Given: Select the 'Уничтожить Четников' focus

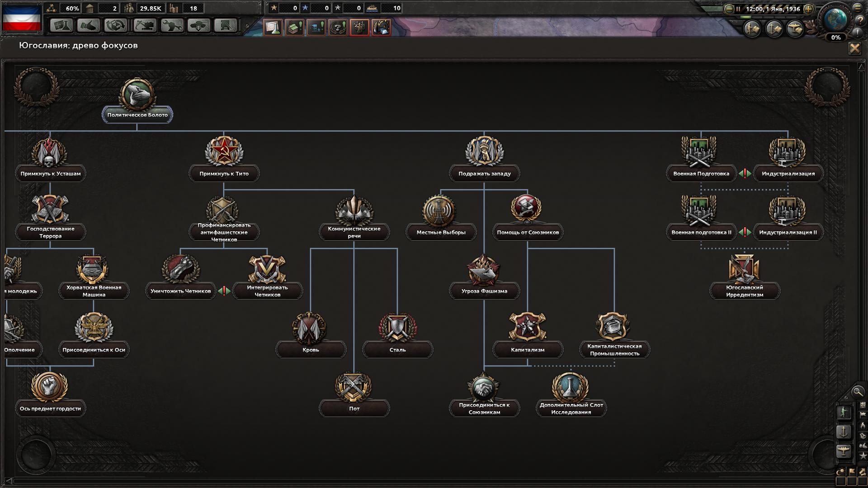Looking at the screenshot, I should pyautogui.click(x=180, y=276).
